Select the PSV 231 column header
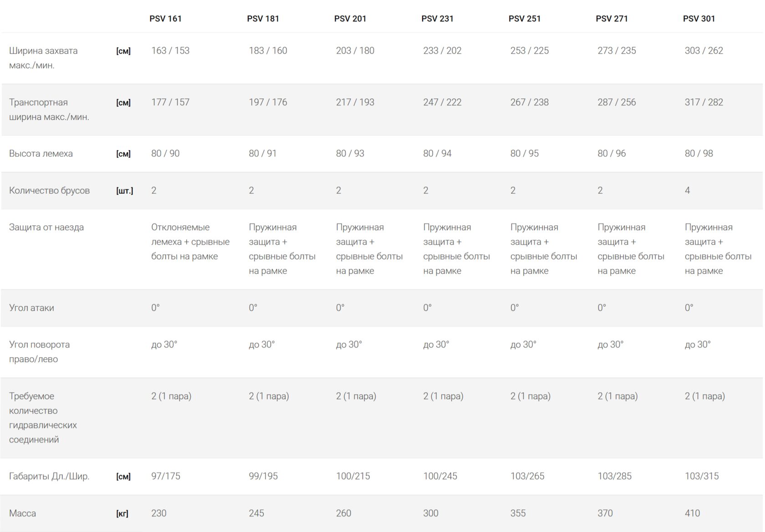765x532 pixels. (437, 19)
